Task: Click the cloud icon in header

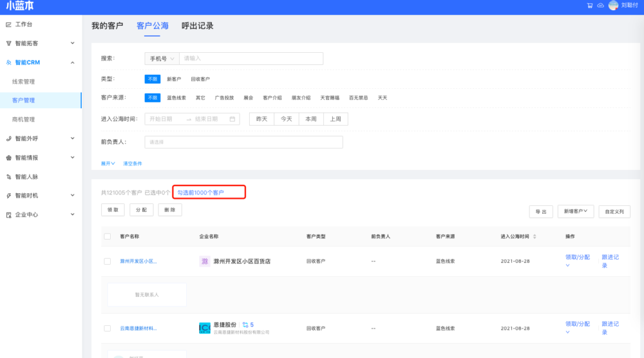Action: pos(600,5)
